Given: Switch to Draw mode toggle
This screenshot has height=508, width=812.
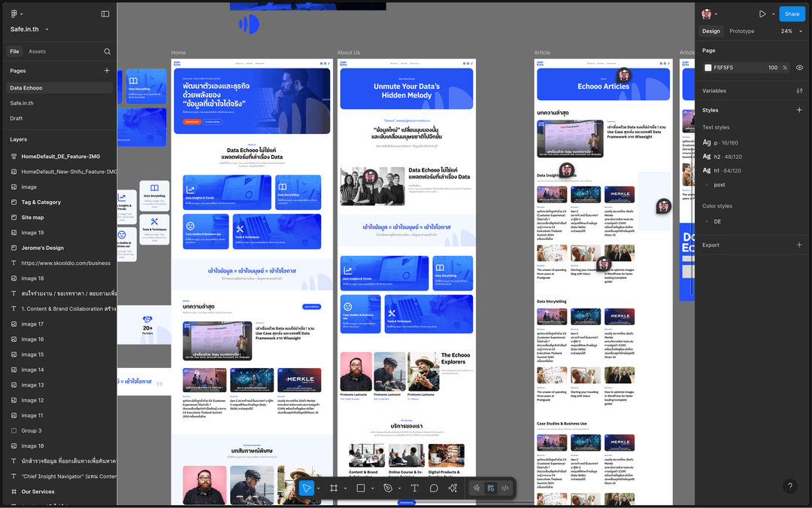Looking at the screenshot, I should tap(476, 488).
